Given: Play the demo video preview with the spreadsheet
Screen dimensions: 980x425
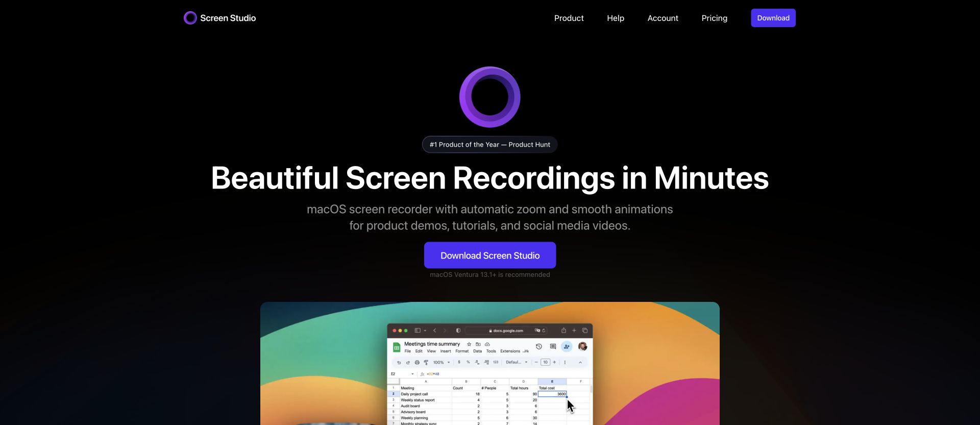Looking at the screenshot, I should [489, 363].
